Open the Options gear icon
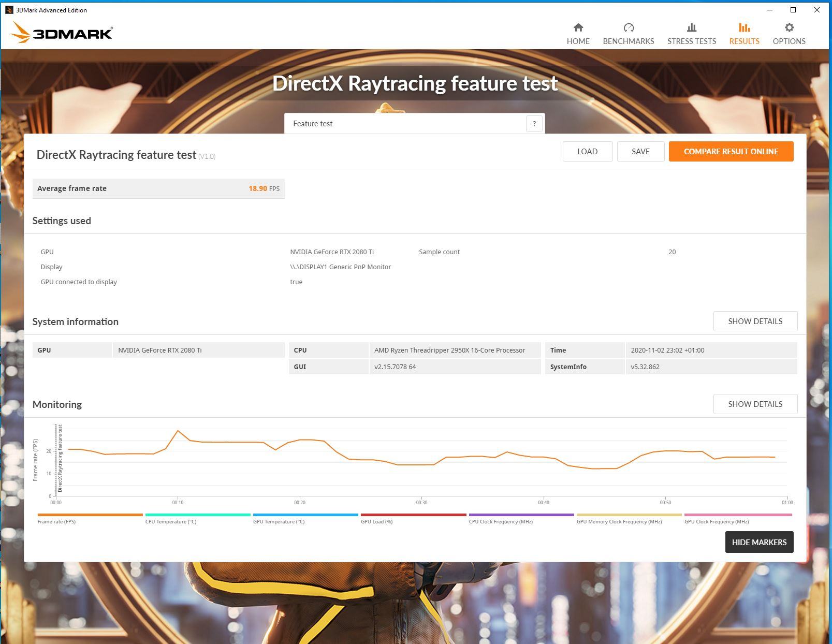Screen dimensions: 832x644 coord(789,27)
